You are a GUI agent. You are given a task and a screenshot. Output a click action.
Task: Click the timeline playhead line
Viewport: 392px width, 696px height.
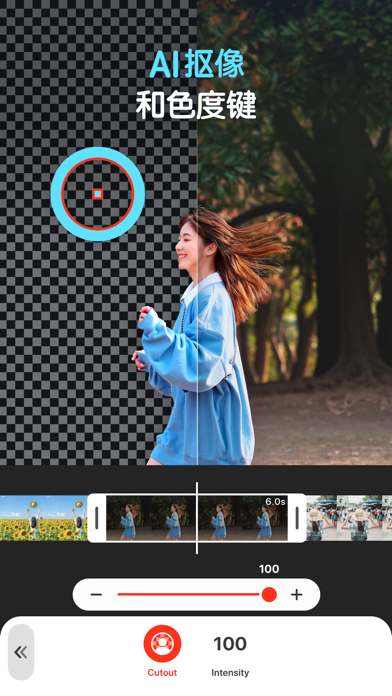click(197, 518)
